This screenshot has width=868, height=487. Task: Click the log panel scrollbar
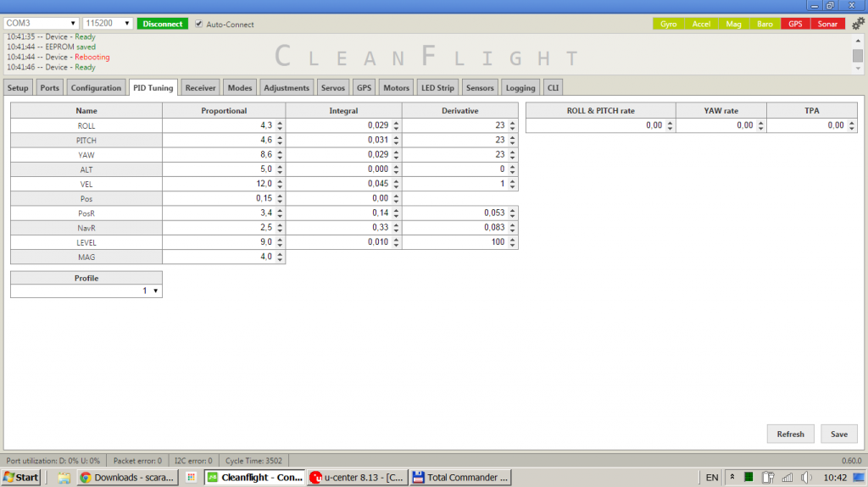click(857, 54)
